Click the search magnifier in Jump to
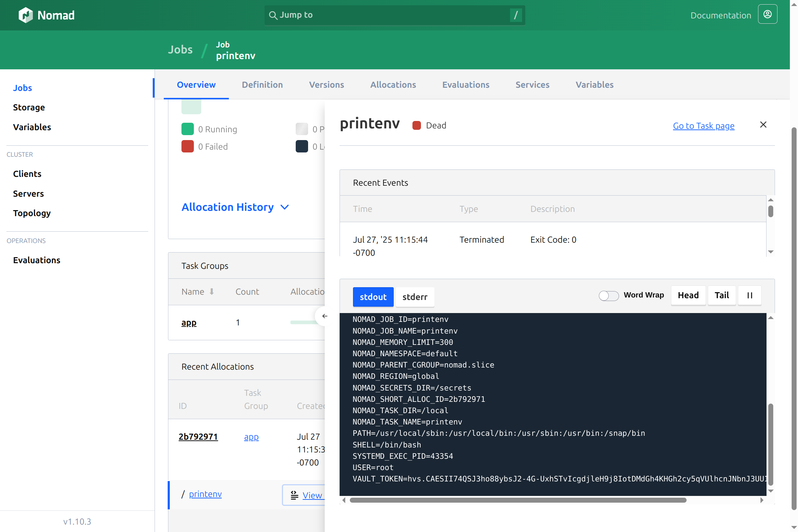798x532 pixels. pyautogui.click(x=273, y=15)
